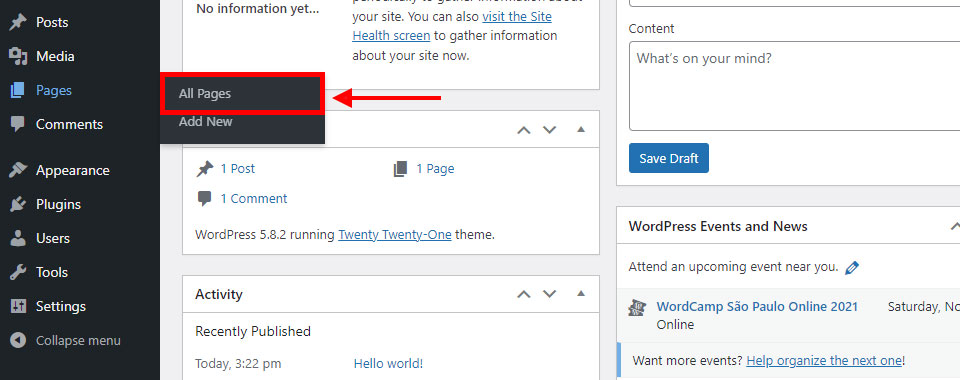960x380 pixels.
Task: Click the No information yet text
Action: 257,9
